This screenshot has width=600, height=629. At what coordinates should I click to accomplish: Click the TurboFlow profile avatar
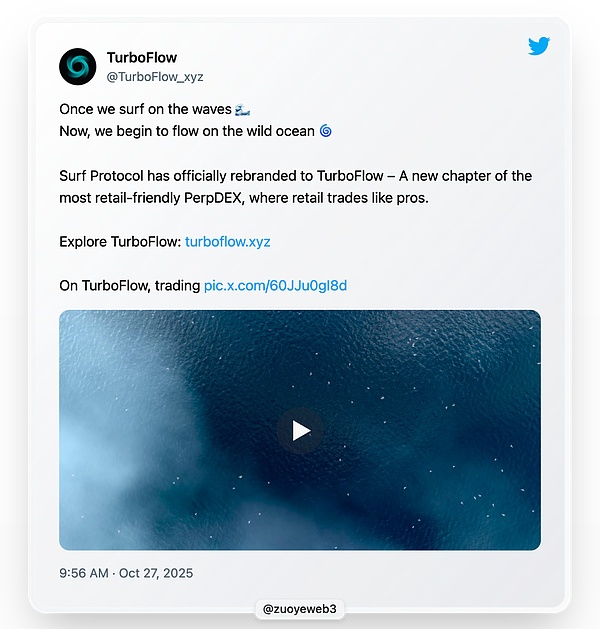click(x=77, y=66)
